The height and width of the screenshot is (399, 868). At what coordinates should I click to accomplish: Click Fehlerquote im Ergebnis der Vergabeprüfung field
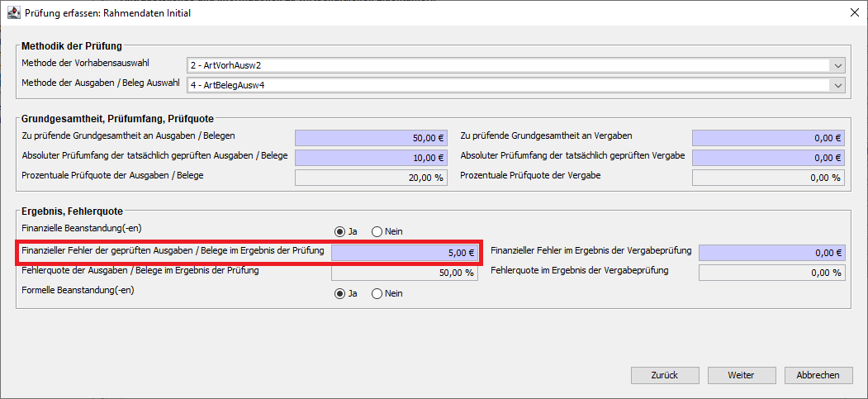(772, 273)
